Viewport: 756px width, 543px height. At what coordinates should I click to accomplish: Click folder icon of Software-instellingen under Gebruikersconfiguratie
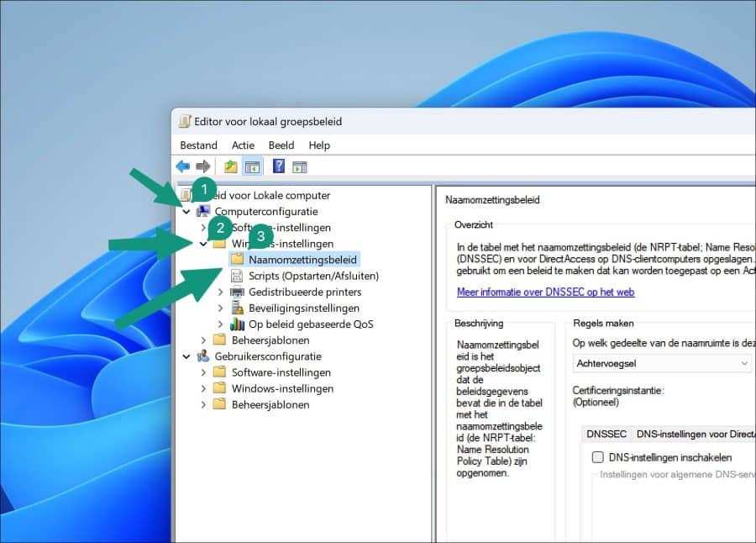click(x=219, y=372)
